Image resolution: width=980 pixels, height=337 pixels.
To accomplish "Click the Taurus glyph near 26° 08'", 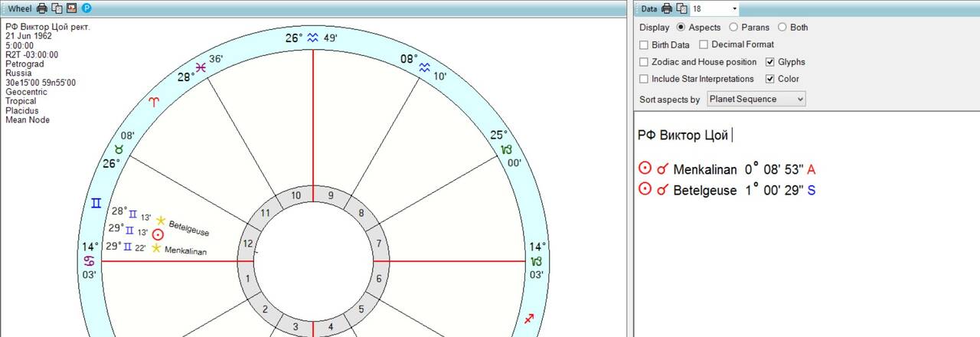I will (x=118, y=149).
